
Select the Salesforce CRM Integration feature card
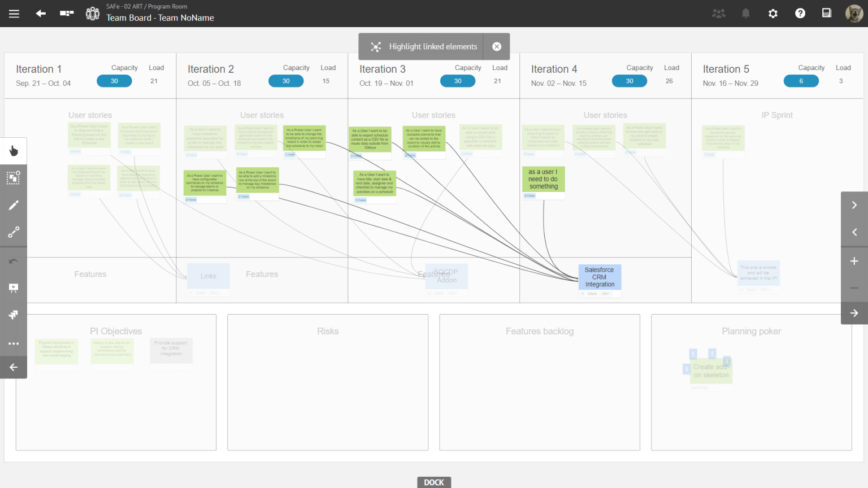tap(600, 277)
